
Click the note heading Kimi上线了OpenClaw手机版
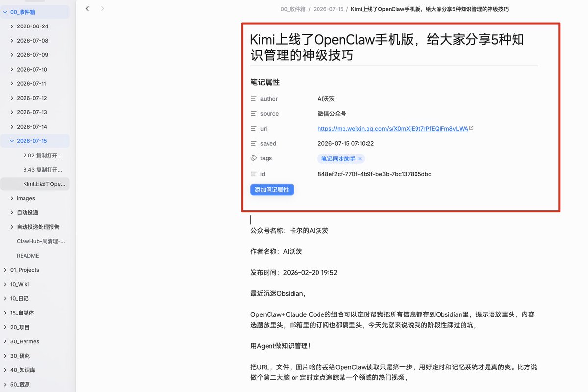388,47
